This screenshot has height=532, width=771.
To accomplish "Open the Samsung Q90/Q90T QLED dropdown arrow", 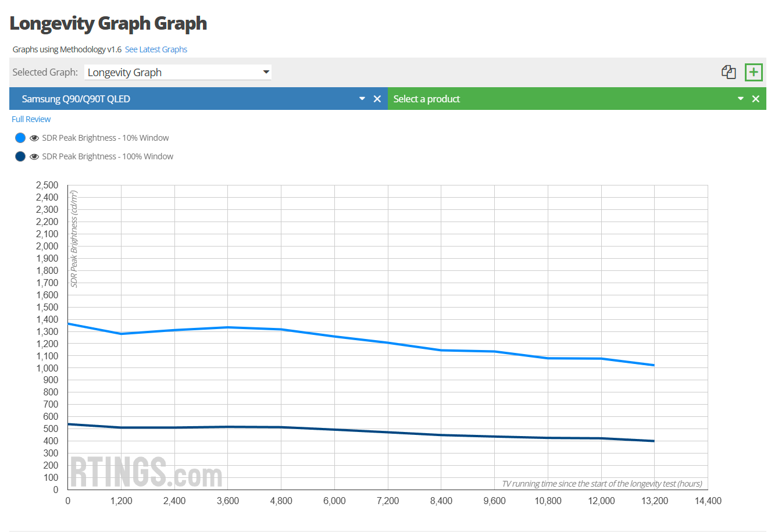I will tap(362, 99).
